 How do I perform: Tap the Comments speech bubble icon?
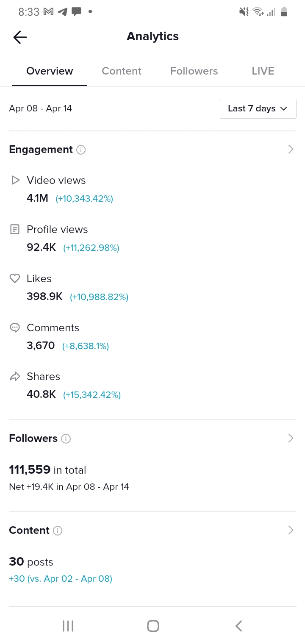pyautogui.click(x=15, y=328)
